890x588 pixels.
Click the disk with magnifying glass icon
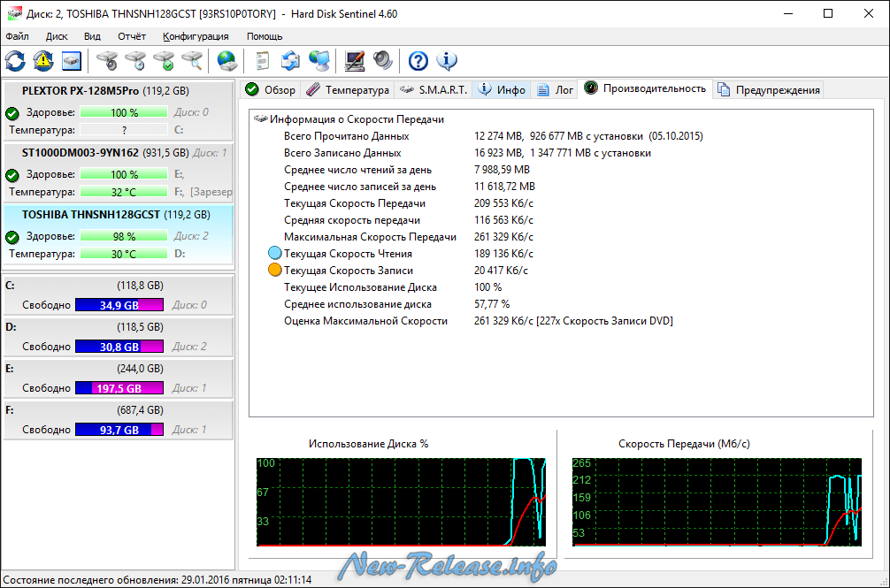192,61
